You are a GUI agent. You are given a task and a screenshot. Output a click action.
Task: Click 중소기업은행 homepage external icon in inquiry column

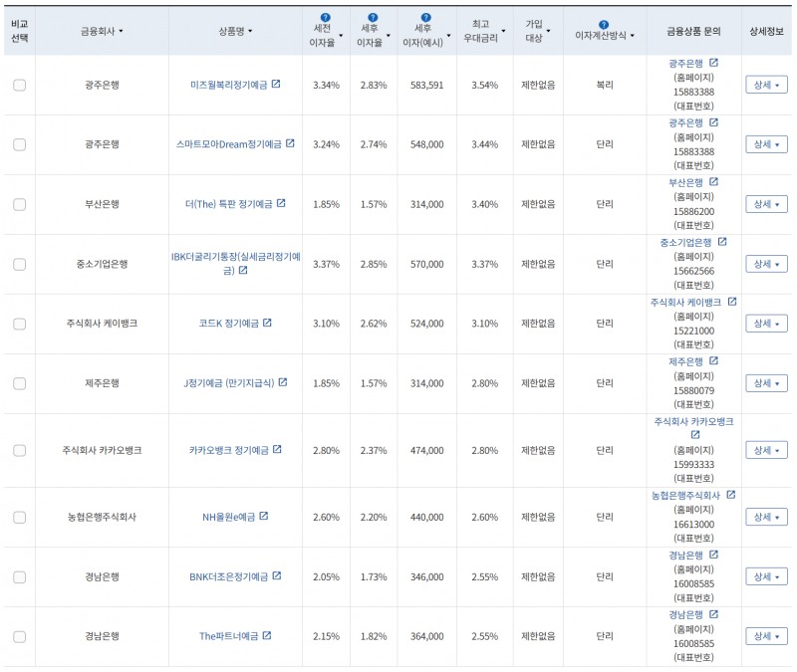[722, 241]
